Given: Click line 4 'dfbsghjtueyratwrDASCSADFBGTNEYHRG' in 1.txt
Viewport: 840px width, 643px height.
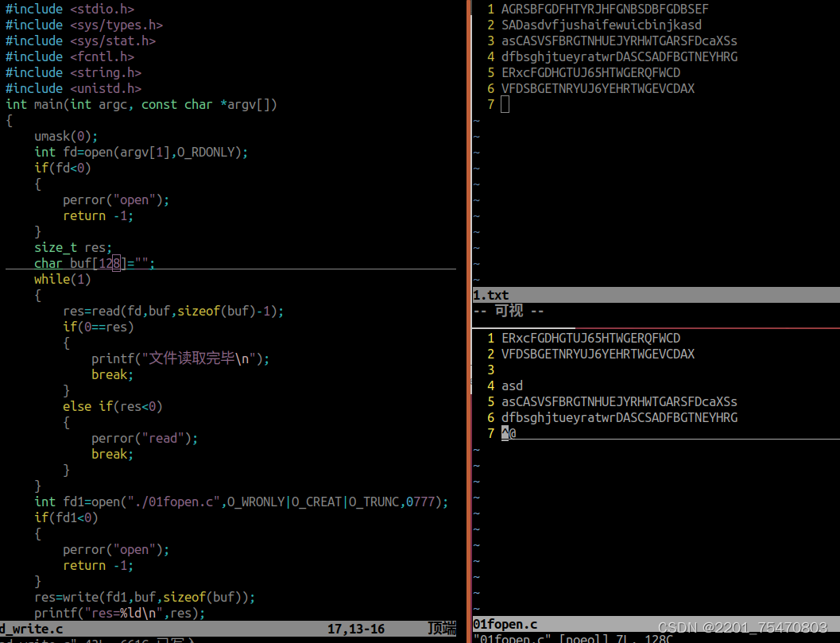Looking at the screenshot, I should coord(619,56).
